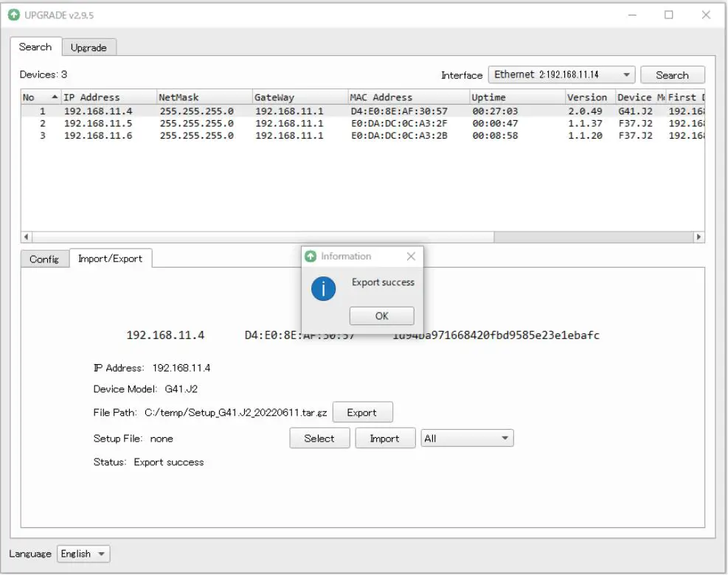Click the NetMask column header

(x=205, y=97)
